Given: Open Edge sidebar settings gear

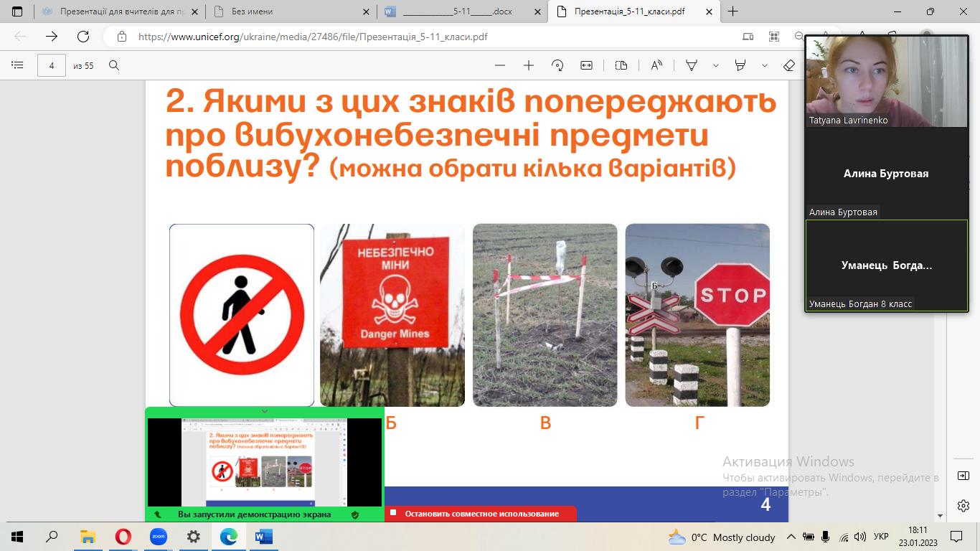Looking at the screenshot, I should point(963,506).
